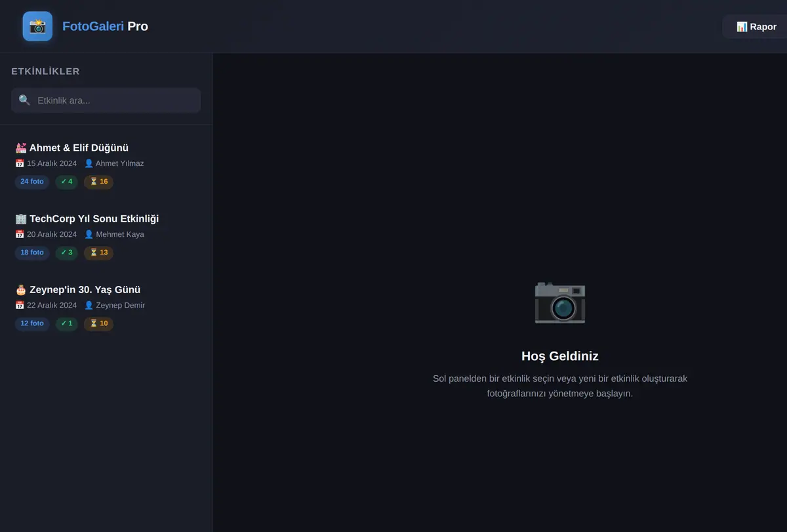Click the wedding icon beside Ahmet & Elif Düğünü
The width and height of the screenshot is (787, 532).
[x=20, y=148]
